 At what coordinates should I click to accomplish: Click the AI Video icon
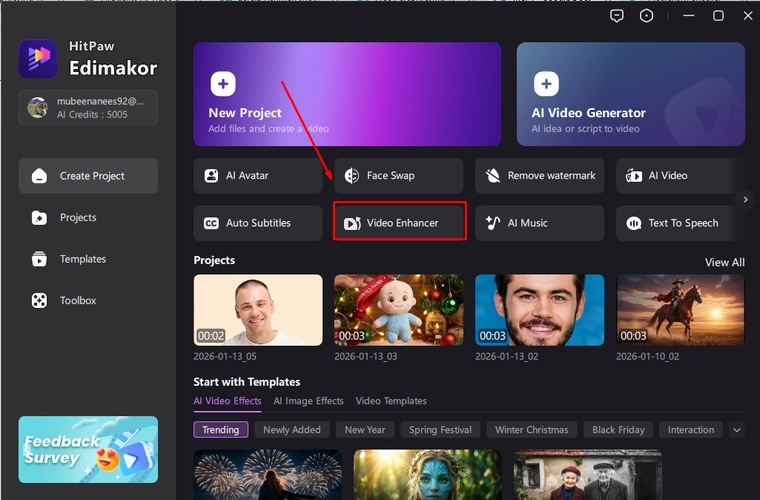(633, 175)
